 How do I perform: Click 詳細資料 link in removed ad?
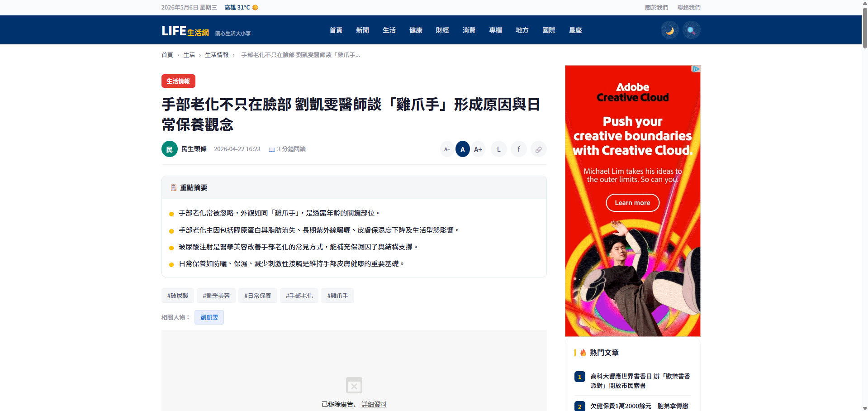[374, 404]
